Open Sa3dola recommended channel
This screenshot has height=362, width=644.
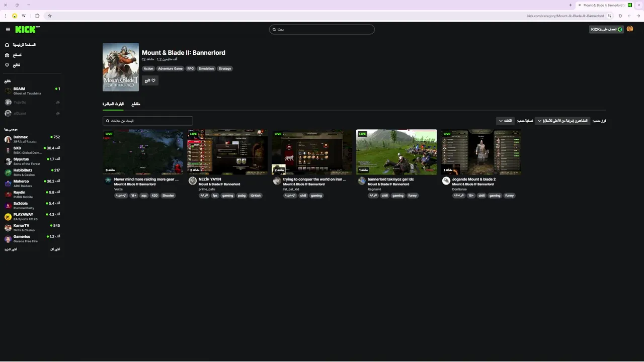[x=32, y=205]
